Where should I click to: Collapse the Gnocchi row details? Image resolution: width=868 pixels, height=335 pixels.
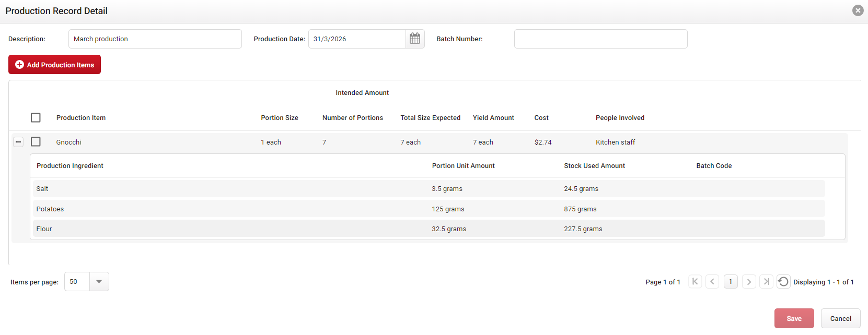click(18, 142)
